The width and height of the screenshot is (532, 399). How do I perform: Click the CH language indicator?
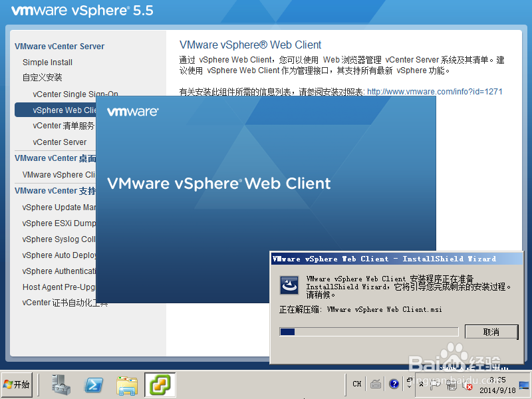(356, 384)
